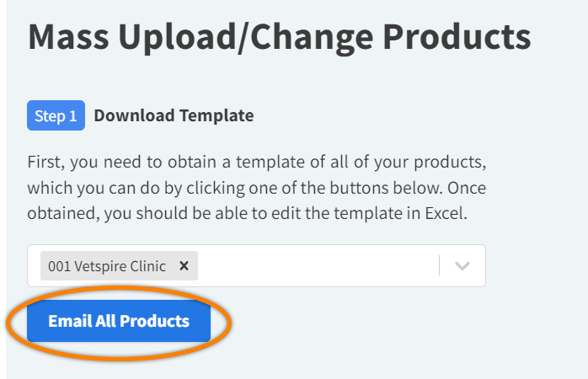Select the 001 Vetspire Clinic chip label
Viewport: 588px width, 379px height.
coord(106,266)
